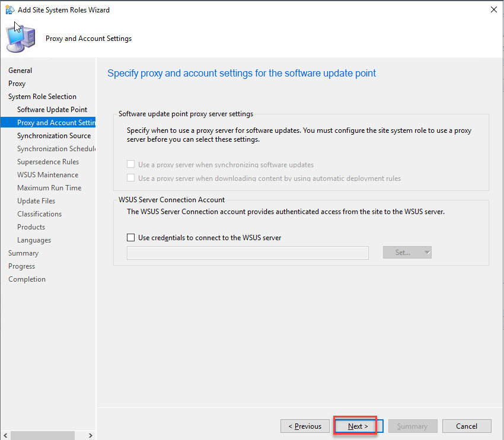Open the Set... dropdown button
This screenshot has height=440, width=504.
pos(407,253)
